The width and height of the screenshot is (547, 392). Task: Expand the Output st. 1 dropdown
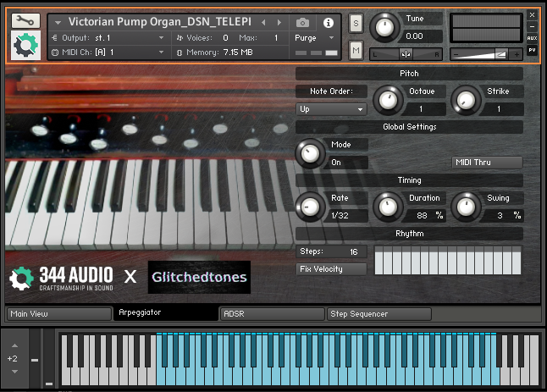(x=108, y=38)
